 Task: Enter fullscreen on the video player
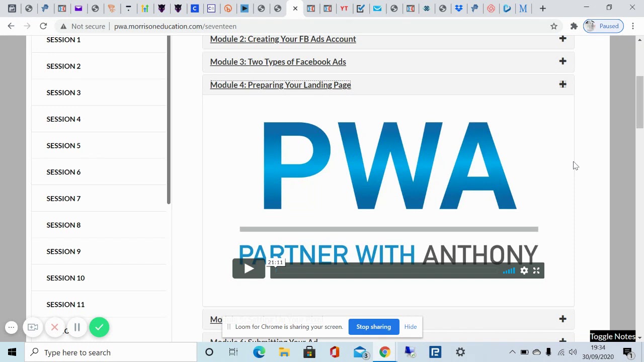coord(536,270)
